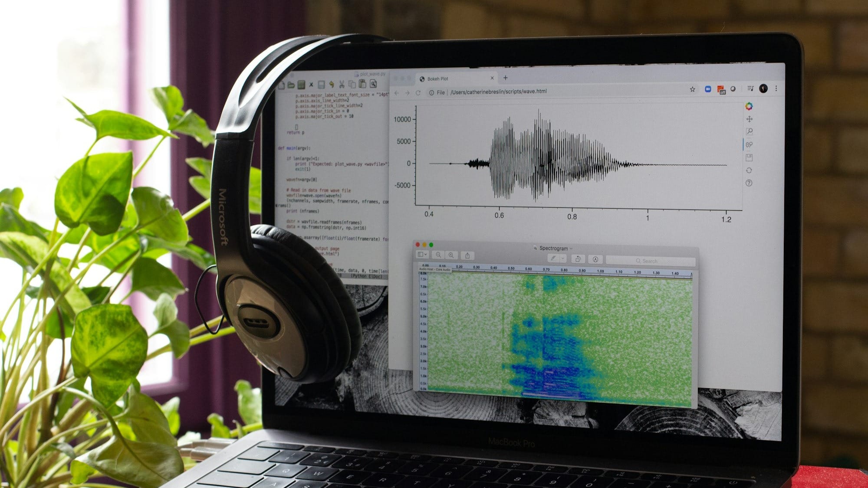This screenshot has height=488, width=868.
Task: Click the Paste icon in the editor toolbar
Action: click(362, 84)
